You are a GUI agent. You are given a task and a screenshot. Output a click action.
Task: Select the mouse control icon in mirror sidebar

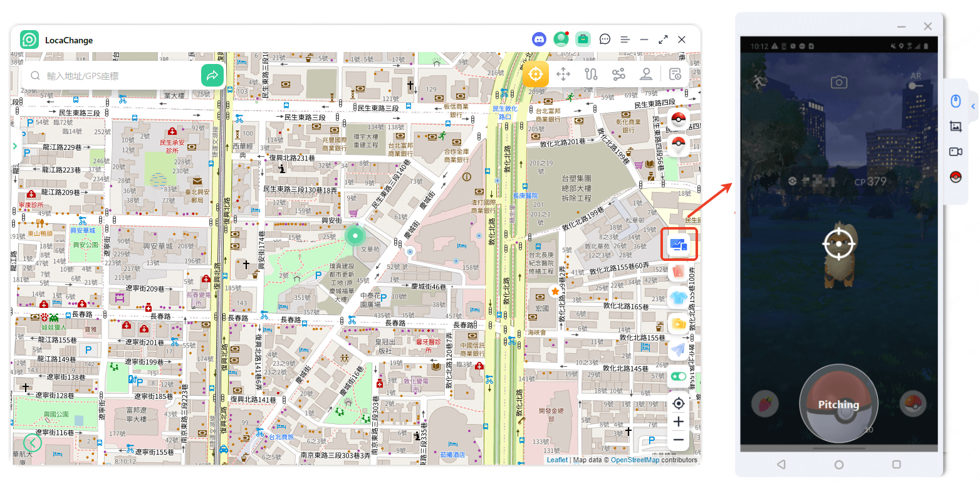coord(956,101)
